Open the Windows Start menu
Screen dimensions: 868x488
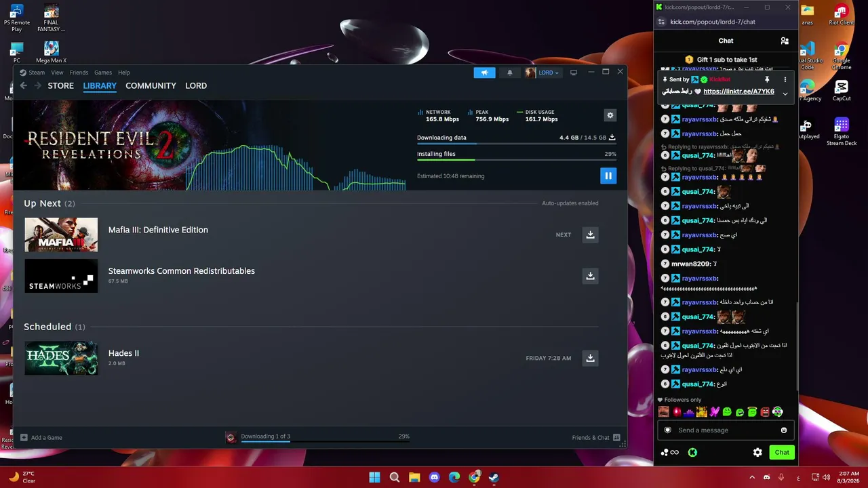tap(374, 477)
